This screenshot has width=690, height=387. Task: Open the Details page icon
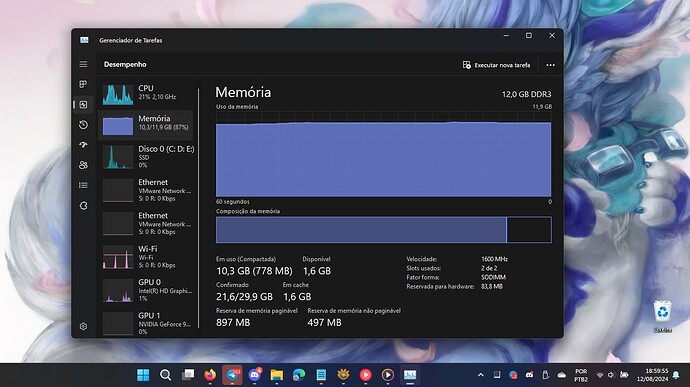(x=83, y=185)
